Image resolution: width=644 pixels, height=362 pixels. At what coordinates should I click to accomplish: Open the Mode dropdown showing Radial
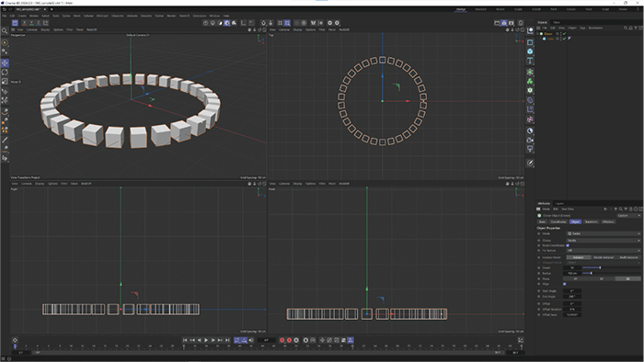click(x=604, y=233)
